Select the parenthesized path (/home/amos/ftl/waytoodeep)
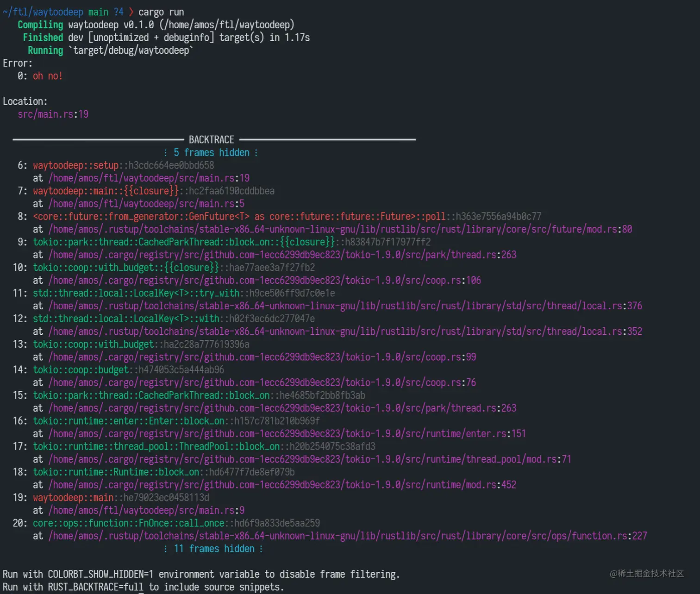The height and width of the screenshot is (594, 700). [x=227, y=25]
